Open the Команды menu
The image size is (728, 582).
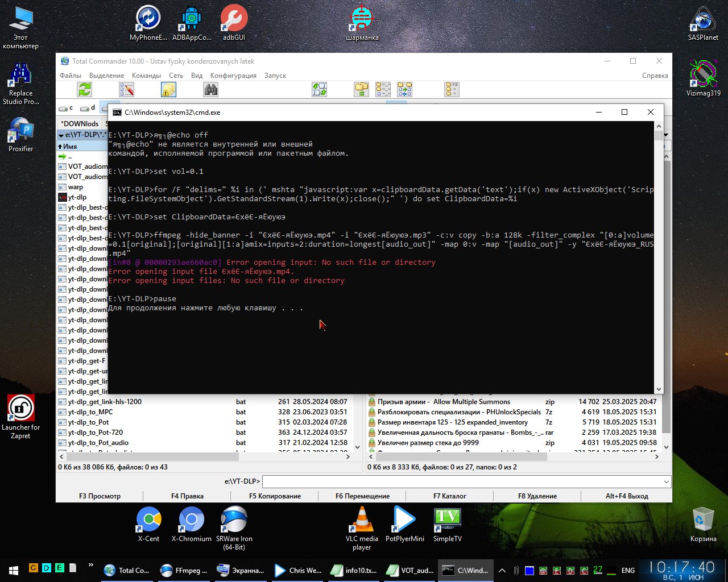[146, 76]
